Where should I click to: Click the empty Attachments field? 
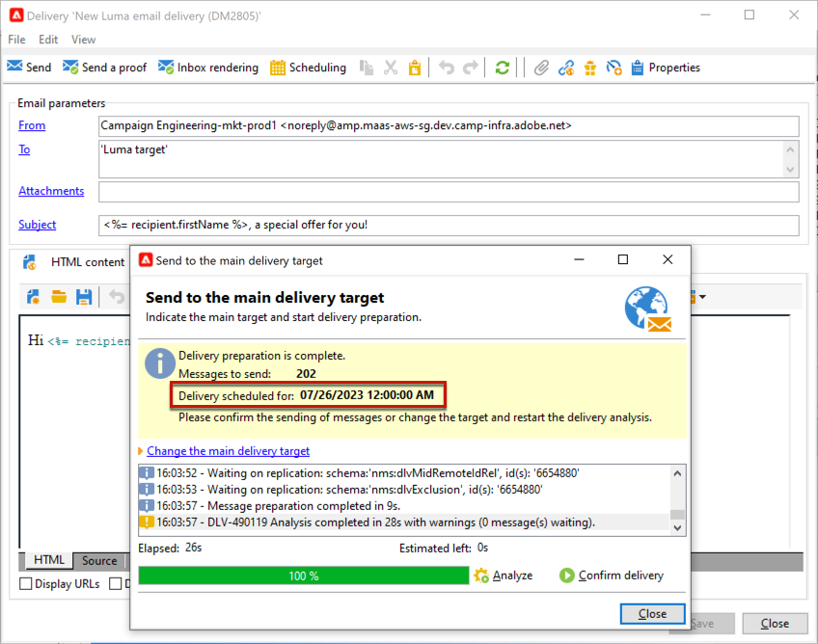coord(449,192)
